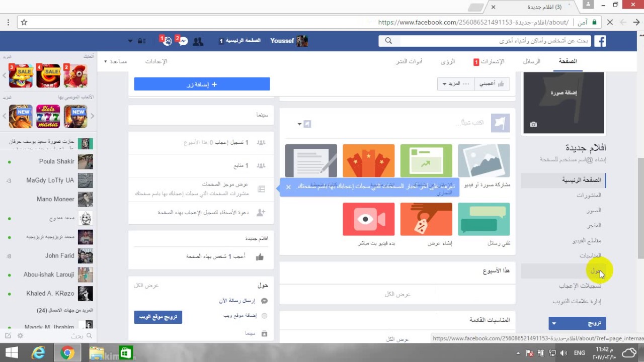
Task: Choose share a photo or video tile
Action: pyautogui.click(x=484, y=161)
